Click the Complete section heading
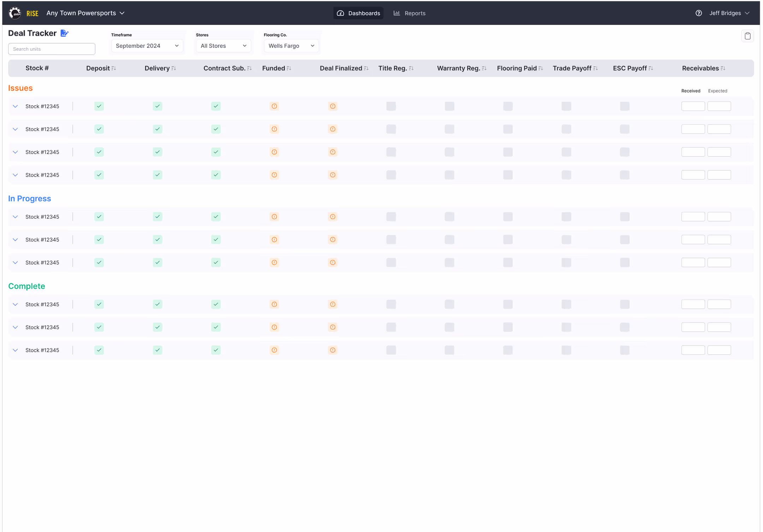Viewport: 763px width, 532px height. (27, 286)
